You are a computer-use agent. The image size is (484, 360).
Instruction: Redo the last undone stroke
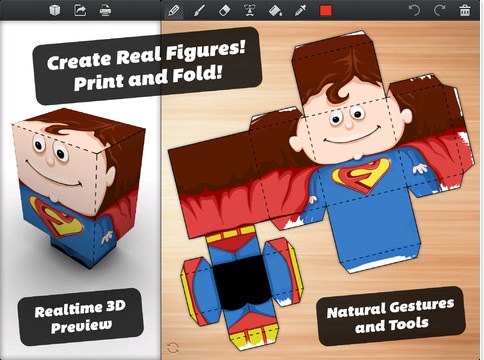[x=439, y=11]
